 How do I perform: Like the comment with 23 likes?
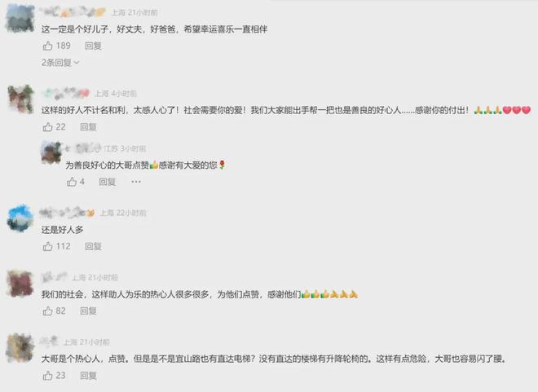(x=47, y=376)
